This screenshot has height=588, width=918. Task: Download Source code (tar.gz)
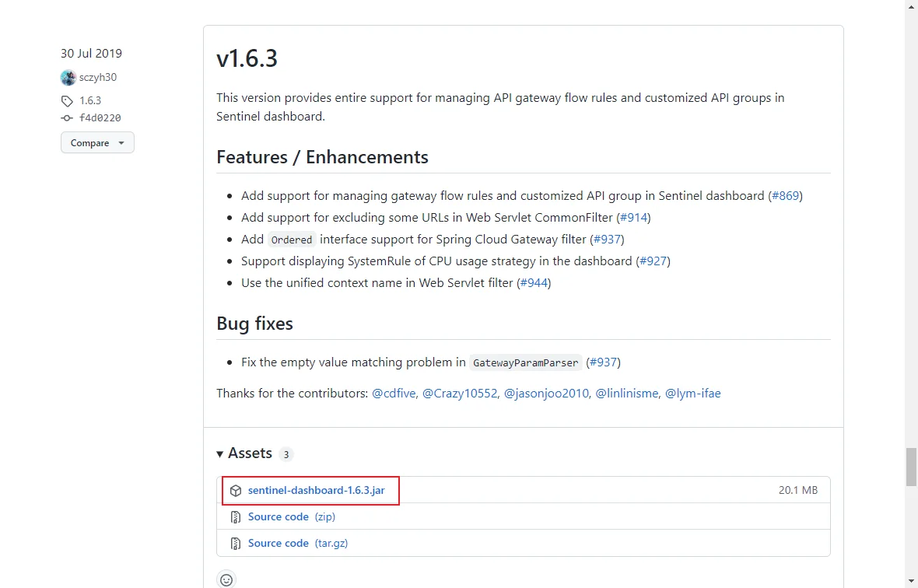pyautogui.click(x=298, y=543)
